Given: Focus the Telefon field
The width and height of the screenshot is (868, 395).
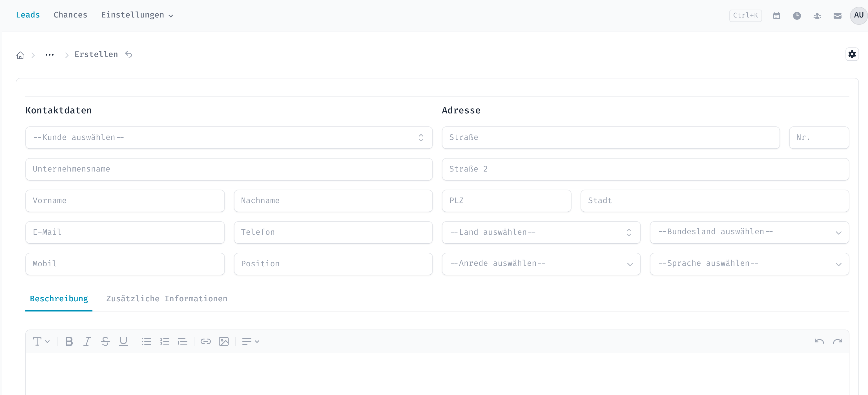Looking at the screenshot, I should point(333,232).
